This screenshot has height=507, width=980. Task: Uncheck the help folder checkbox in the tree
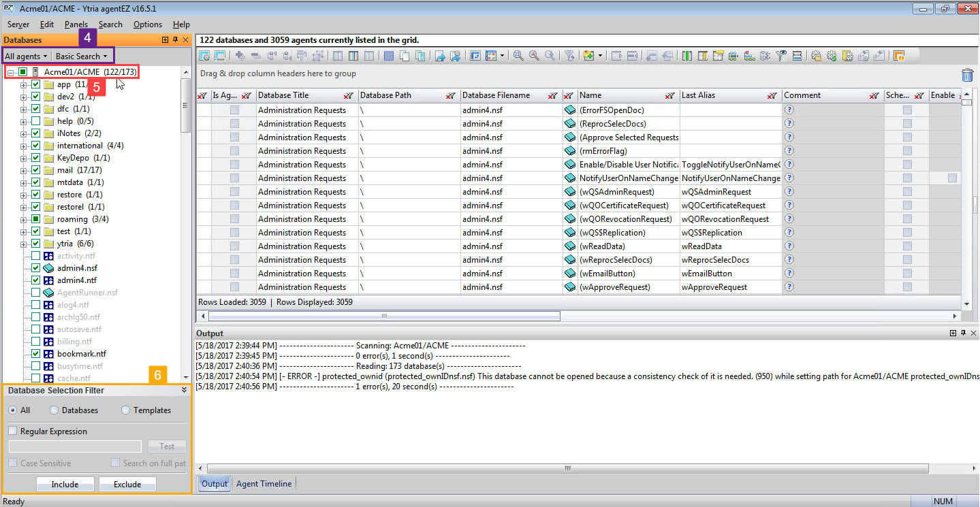35,120
